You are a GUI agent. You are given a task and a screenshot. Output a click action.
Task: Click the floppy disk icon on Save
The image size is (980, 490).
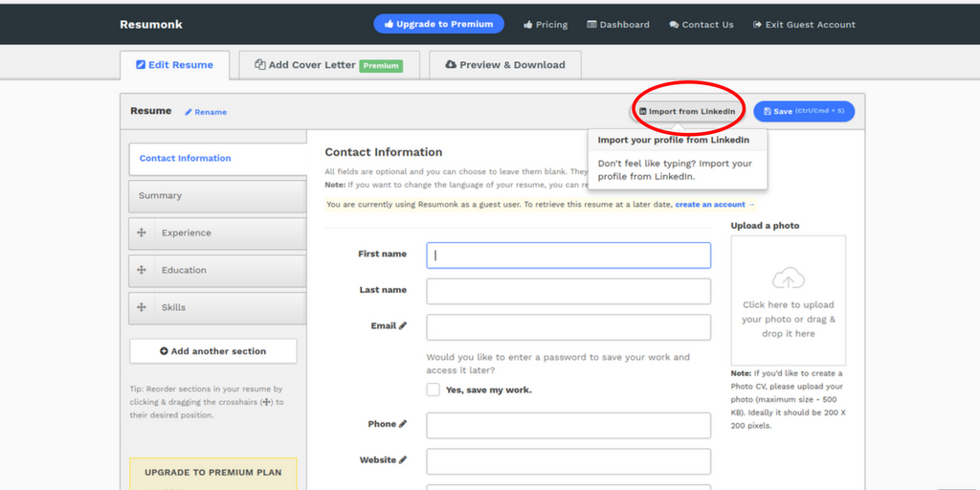(x=768, y=111)
